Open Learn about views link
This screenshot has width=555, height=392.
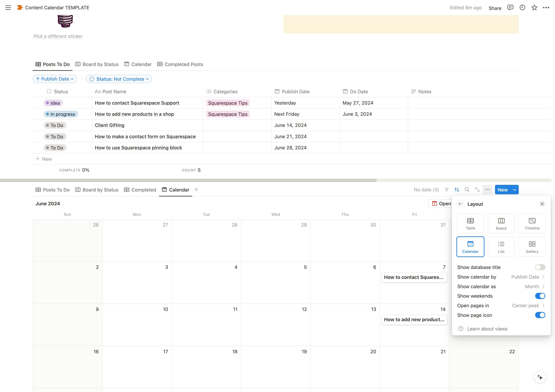click(x=487, y=329)
